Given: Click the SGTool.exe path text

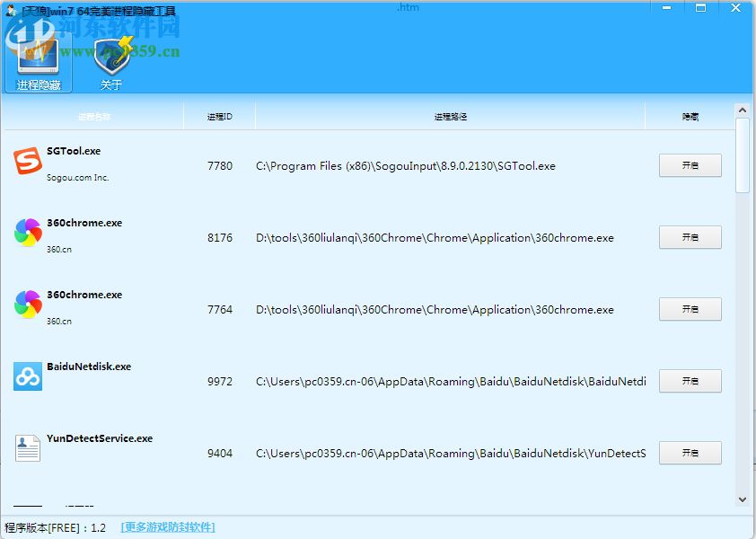Looking at the screenshot, I should coord(406,166).
